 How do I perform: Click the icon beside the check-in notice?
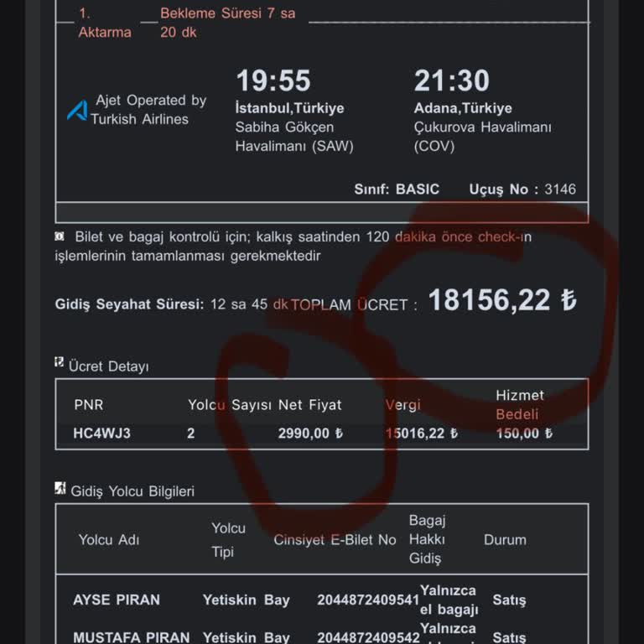pyautogui.click(x=60, y=236)
